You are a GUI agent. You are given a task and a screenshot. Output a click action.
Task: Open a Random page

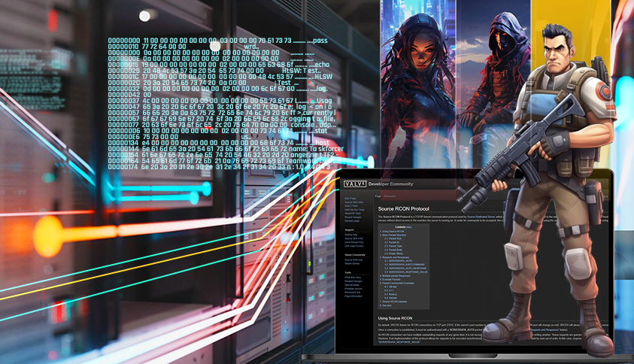point(352,221)
